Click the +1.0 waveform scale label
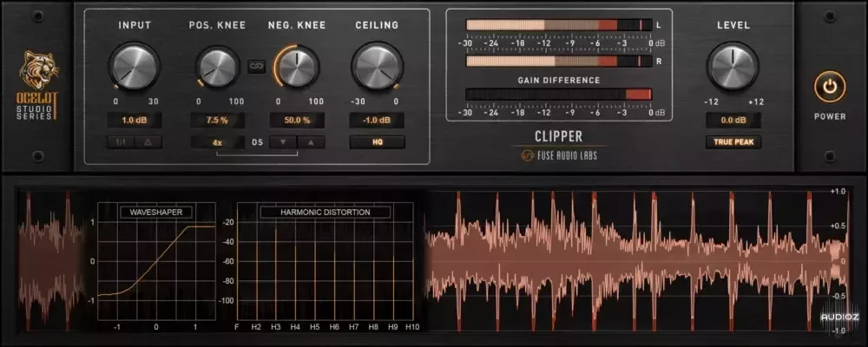 [838, 192]
